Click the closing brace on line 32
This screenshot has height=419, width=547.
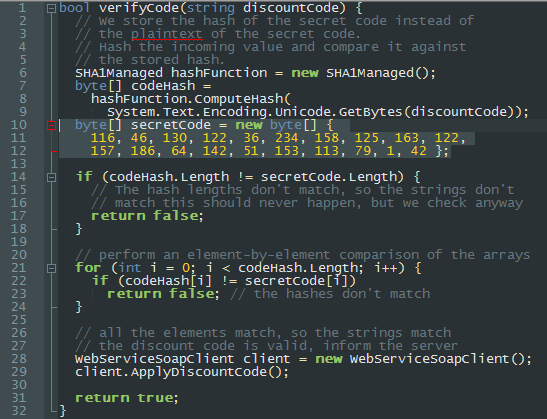[63, 411]
